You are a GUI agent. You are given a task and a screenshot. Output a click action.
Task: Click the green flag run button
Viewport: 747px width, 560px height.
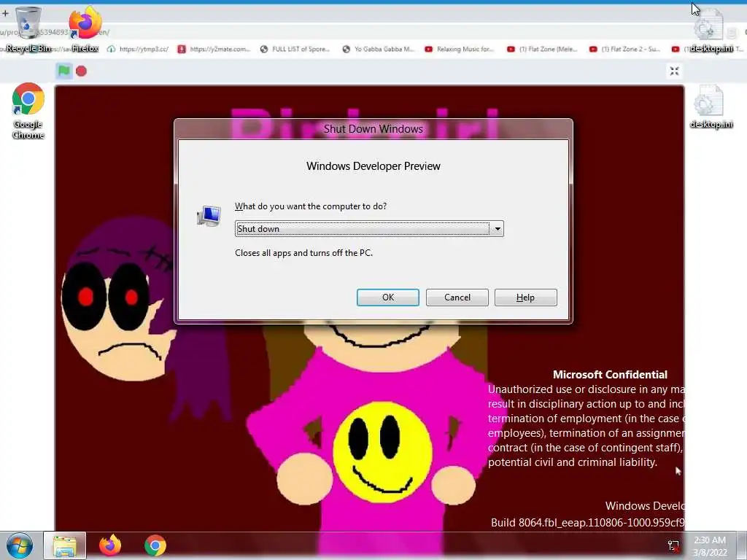[x=64, y=71]
